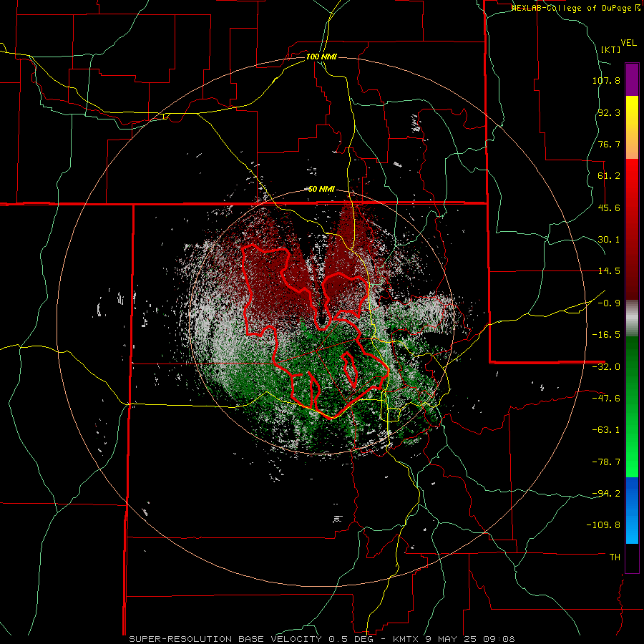This screenshot has height=644, width=644.
Task: Click the 30.1 scale value
Action: [609, 240]
